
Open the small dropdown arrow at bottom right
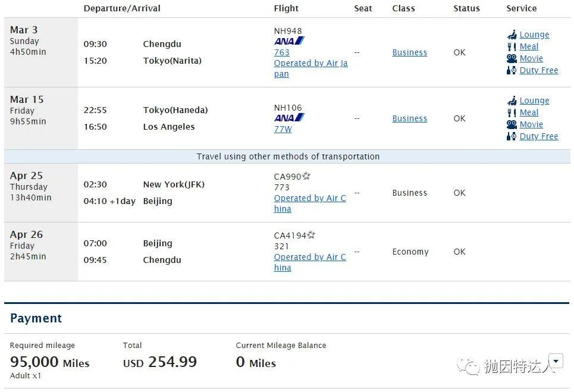click(556, 360)
